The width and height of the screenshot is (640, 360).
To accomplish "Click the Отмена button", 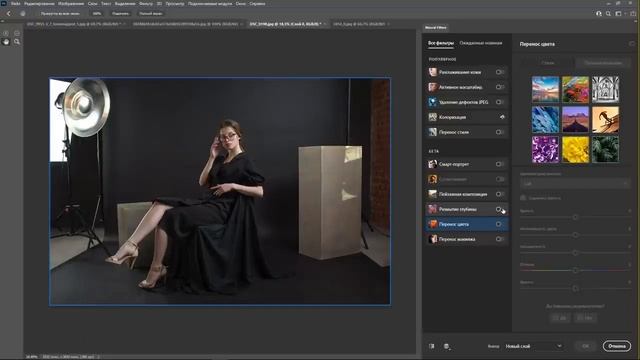I will point(616,346).
